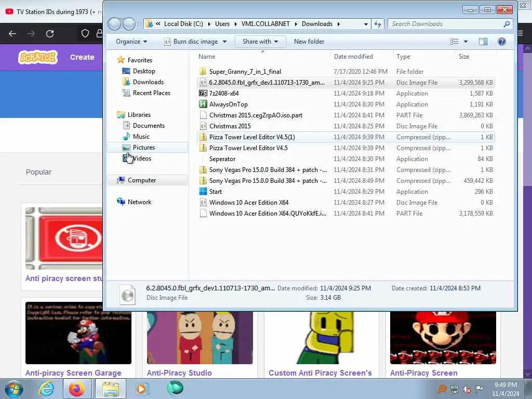Open the Share with dropdown
The height and width of the screenshot is (399, 532).
point(260,42)
